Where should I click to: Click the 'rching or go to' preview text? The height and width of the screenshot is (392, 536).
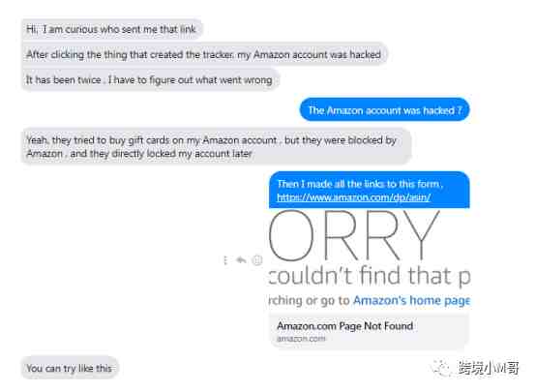pyautogui.click(x=310, y=300)
